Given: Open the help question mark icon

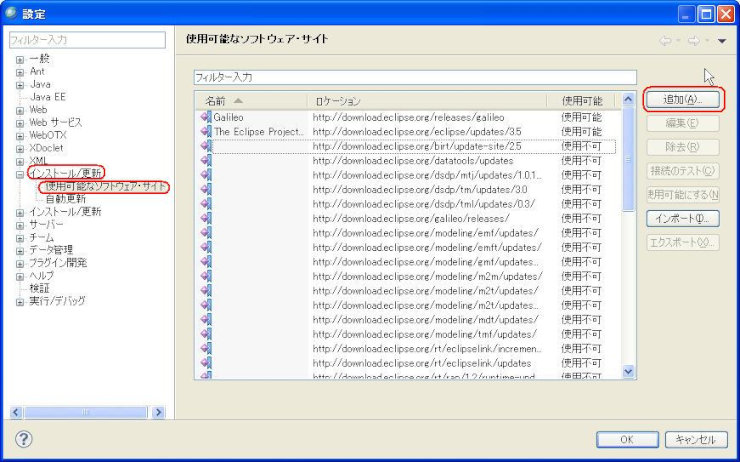Looking at the screenshot, I should (24, 439).
